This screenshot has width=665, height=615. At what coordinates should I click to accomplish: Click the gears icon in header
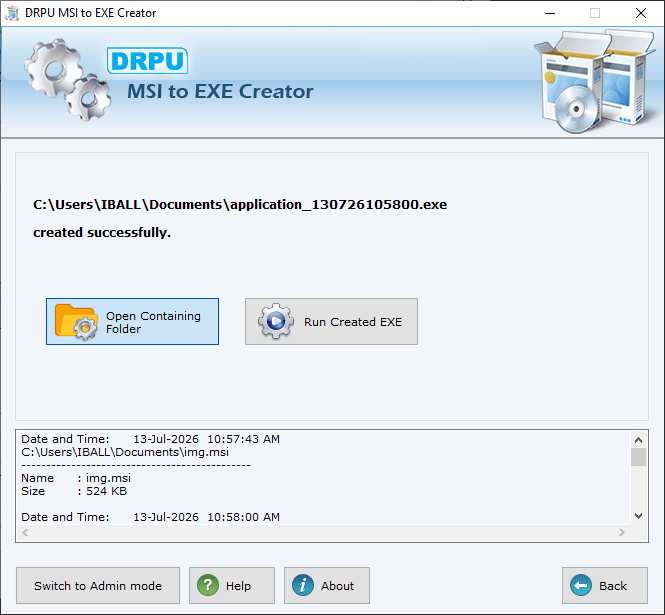[68, 80]
